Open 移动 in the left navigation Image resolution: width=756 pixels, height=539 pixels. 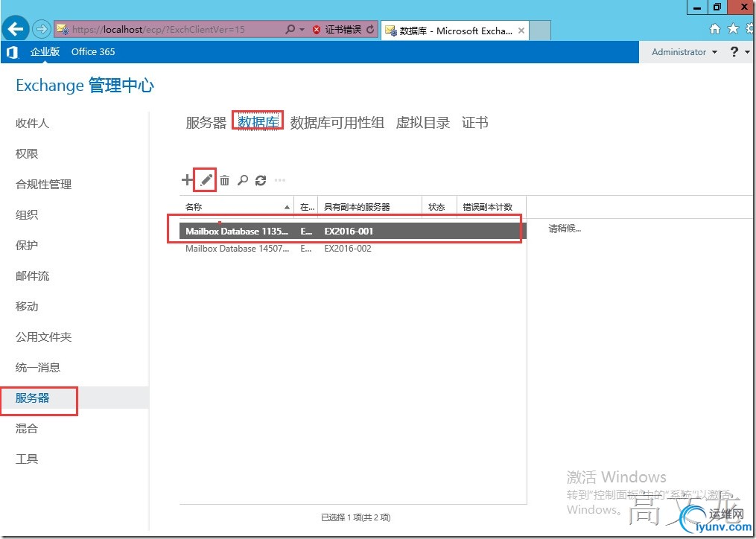pos(27,307)
